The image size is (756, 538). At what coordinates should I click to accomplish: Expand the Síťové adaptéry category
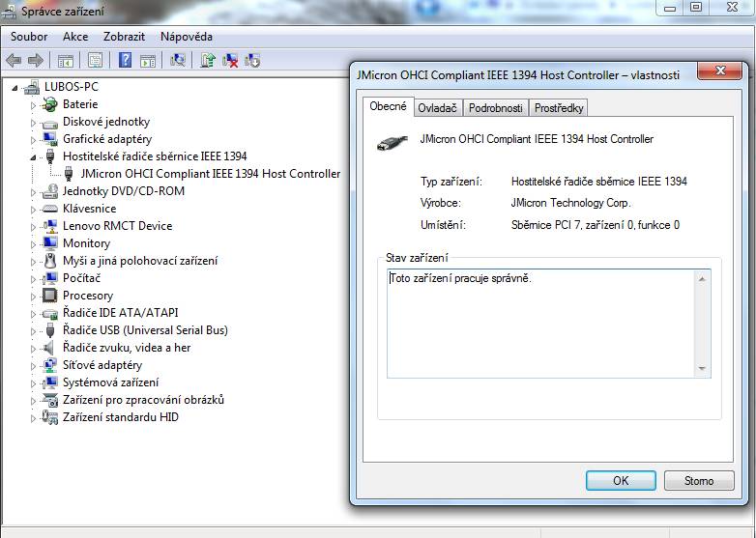33,366
